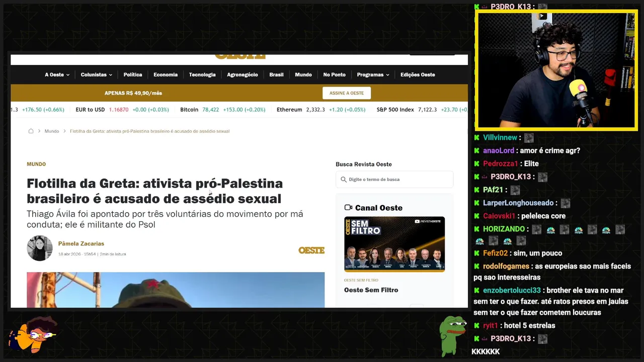Viewport: 644px width, 362px height.
Task: Select Mundo in the navigation bar
Action: pyautogui.click(x=303, y=74)
